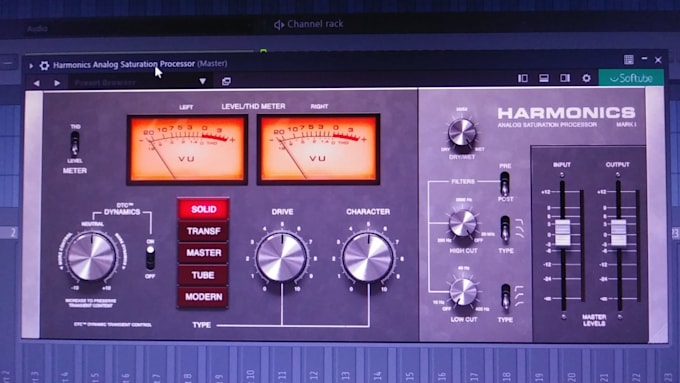This screenshot has width=680, height=383.
Task: Open the grid icon in title bar
Action: [629, 59]
